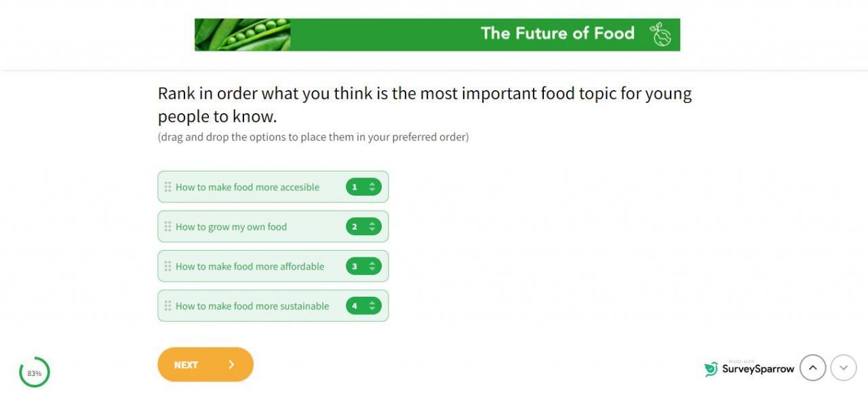Select 'How to make food more affordable' option

pyautogui.click(x=250, y=266)
